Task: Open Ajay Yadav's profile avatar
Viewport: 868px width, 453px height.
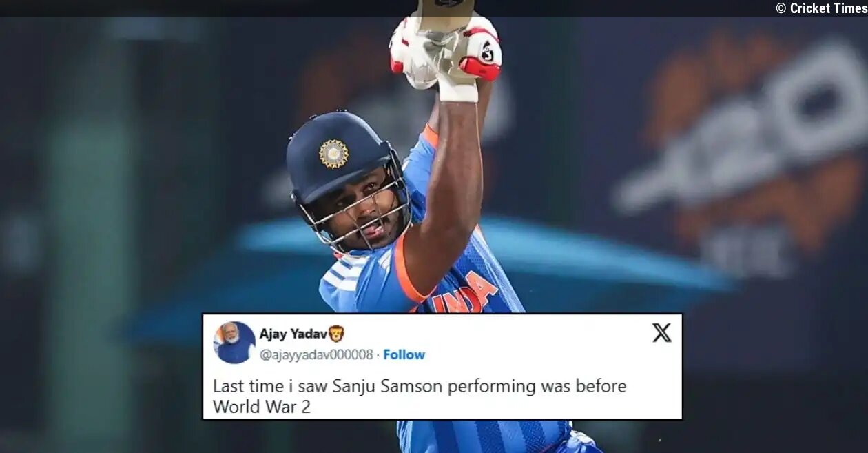Action: point(234,343)
